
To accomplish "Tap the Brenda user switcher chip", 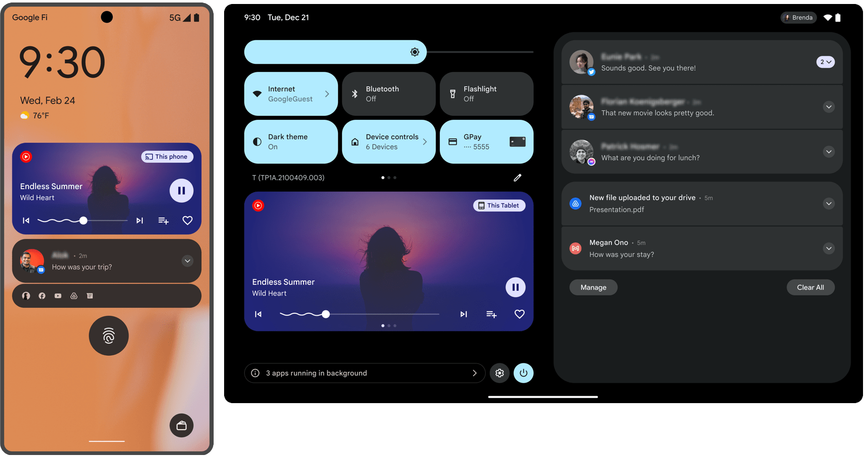I will (799, 17).
